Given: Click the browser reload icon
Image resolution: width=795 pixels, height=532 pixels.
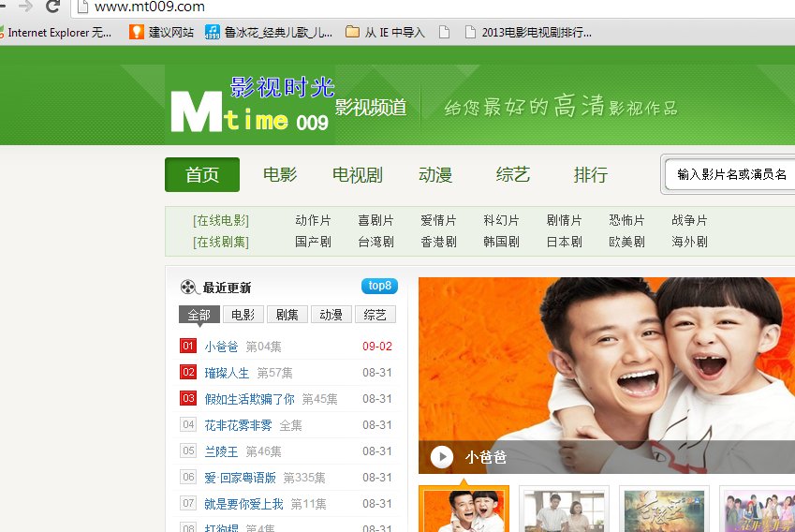Looking at the screenshot, I should click(52, 6).
